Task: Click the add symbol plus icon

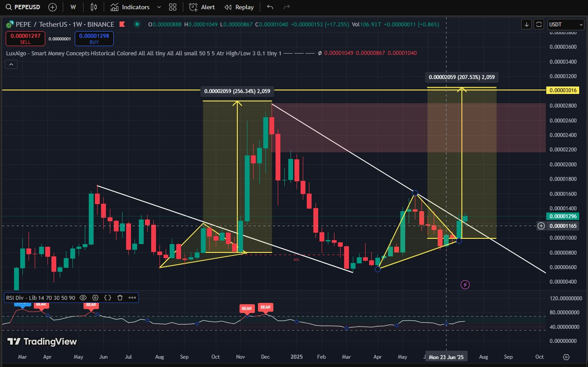Action: 52,7
